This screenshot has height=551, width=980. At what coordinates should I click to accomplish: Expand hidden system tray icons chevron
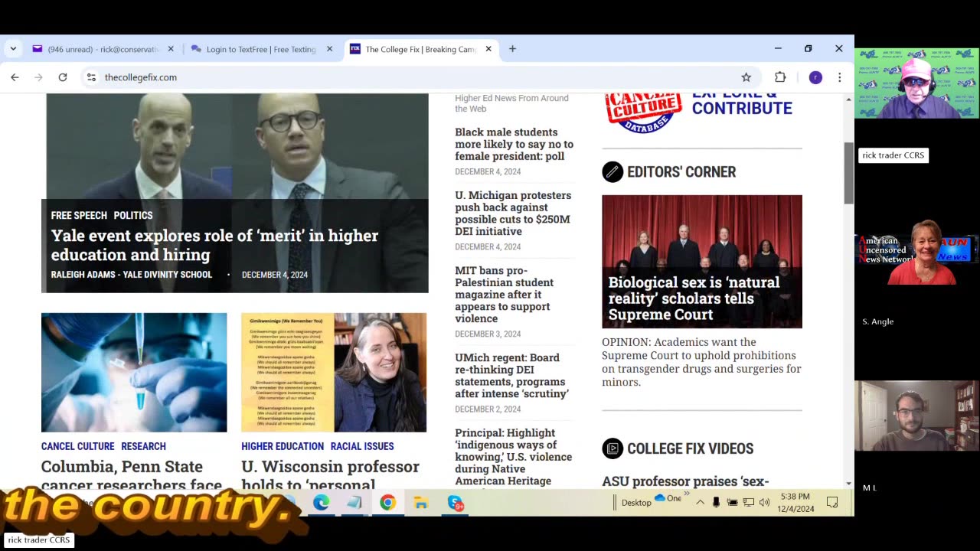coord(700,503)
